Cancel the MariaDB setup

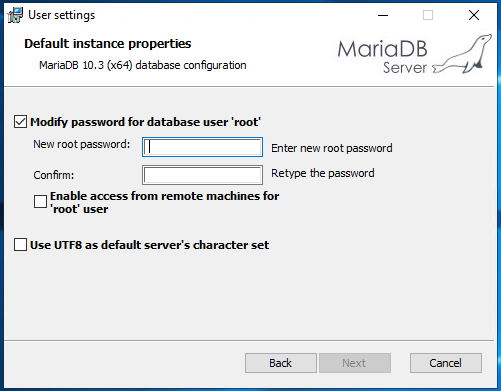[446, 363]
